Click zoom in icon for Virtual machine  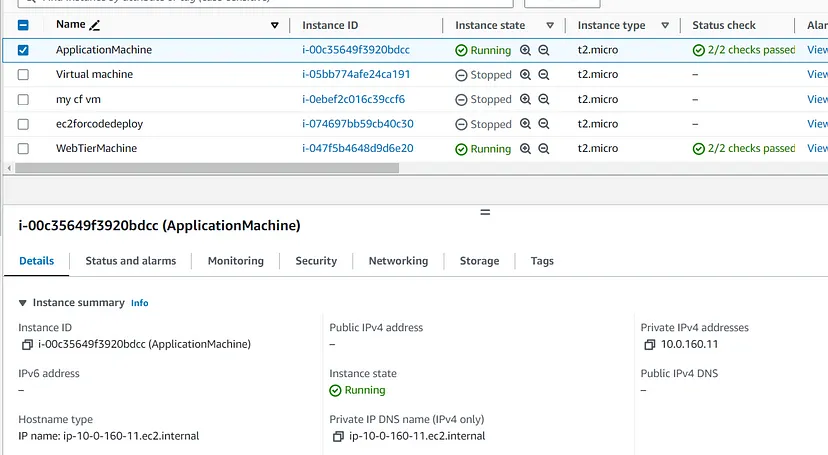(x=525, y=75)
